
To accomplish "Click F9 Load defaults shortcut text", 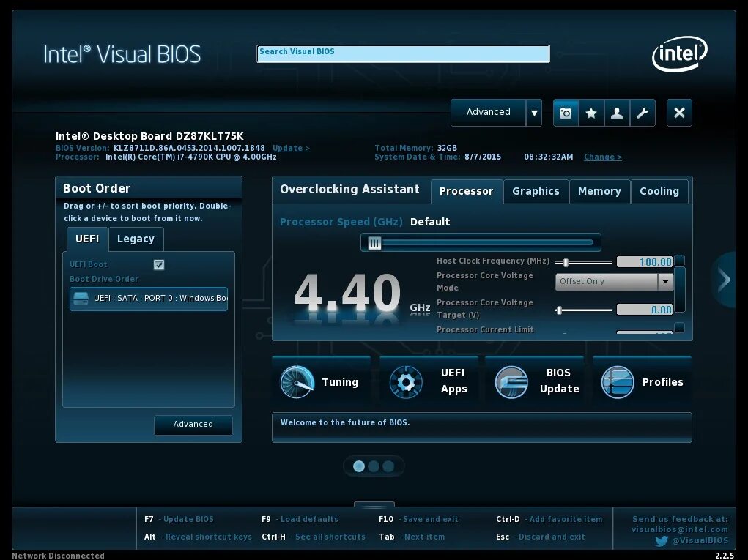I will click(300, 520).
